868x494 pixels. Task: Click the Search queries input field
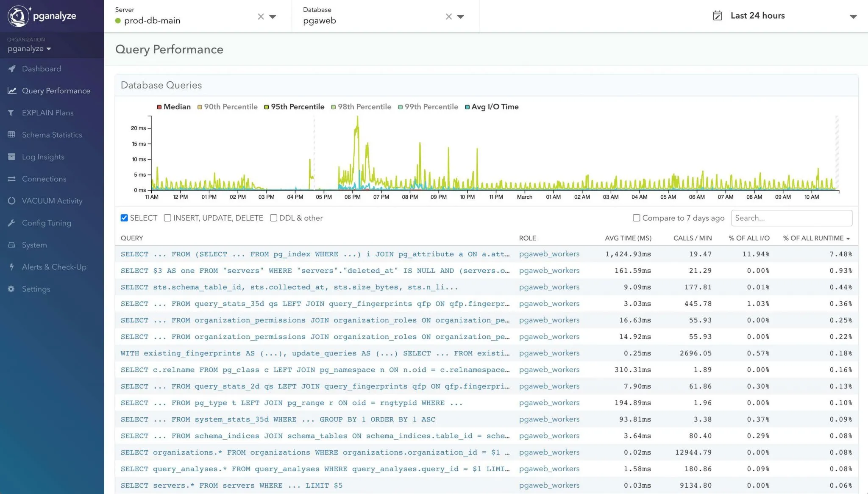(x=792, y=217)
